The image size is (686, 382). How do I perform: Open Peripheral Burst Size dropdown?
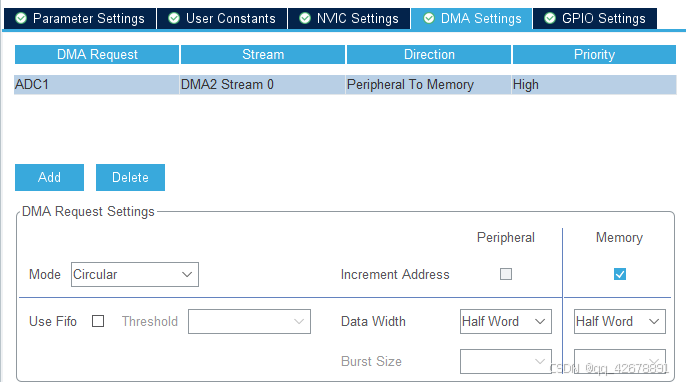506,361
